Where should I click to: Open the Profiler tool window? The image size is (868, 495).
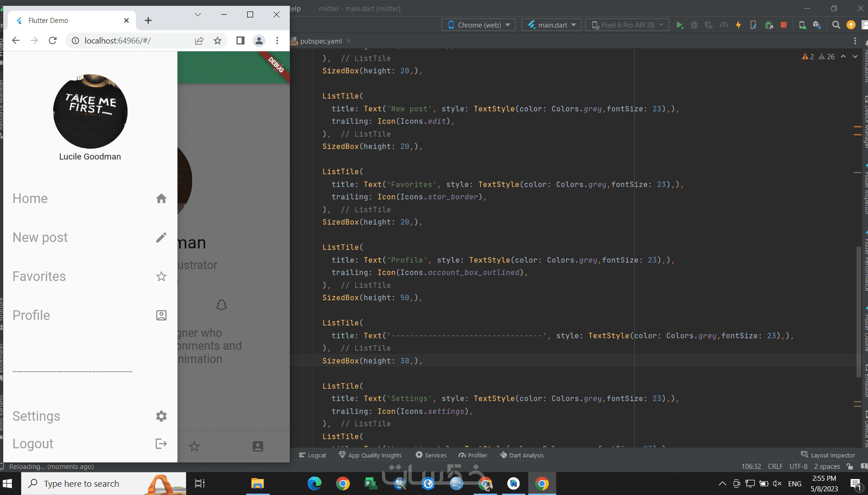[x=473, y=455]
